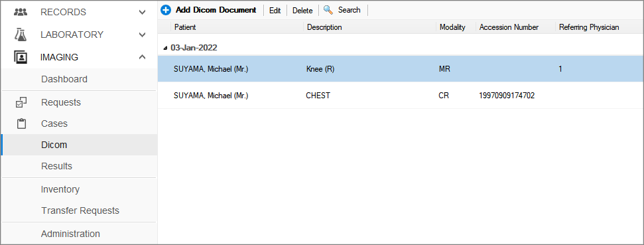Click the Edit toolbar button
Viewport: 644px width, 245px height.
[275, 10]
